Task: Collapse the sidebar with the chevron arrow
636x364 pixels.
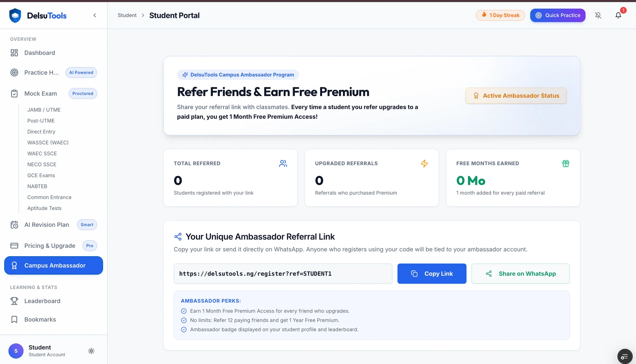Action: [x=95, y=15]
